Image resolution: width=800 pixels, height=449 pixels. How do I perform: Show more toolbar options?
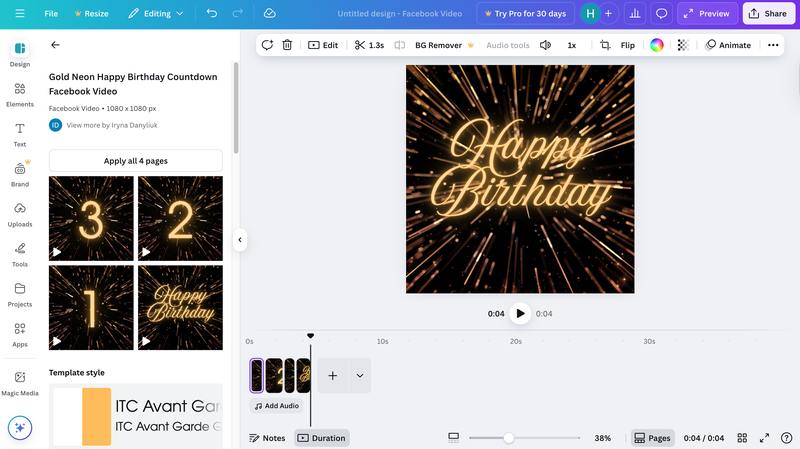[x=773, y=45]
